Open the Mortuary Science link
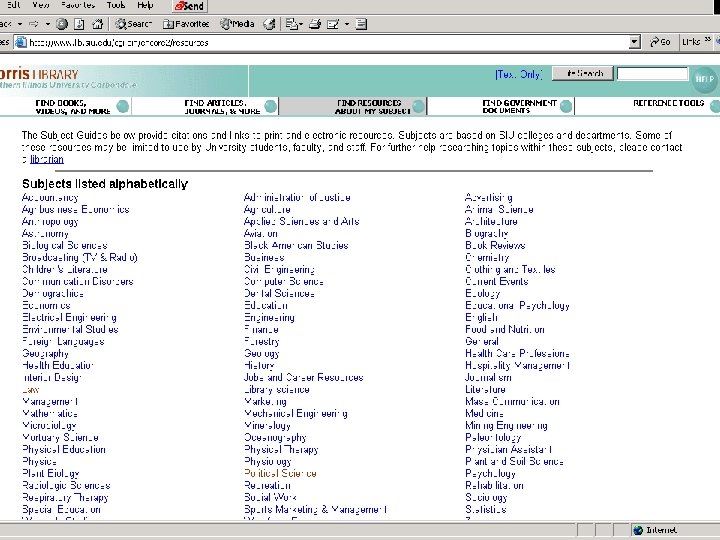Image resolution: width=720 pixels, height=540 pixels. click(x=60, y=437)
